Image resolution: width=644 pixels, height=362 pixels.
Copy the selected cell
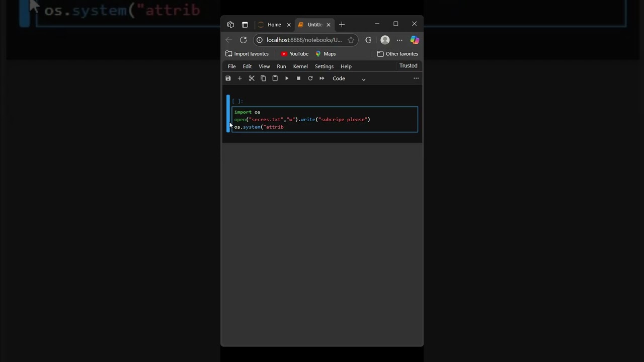pyautogui.click(x=263, y=78)
